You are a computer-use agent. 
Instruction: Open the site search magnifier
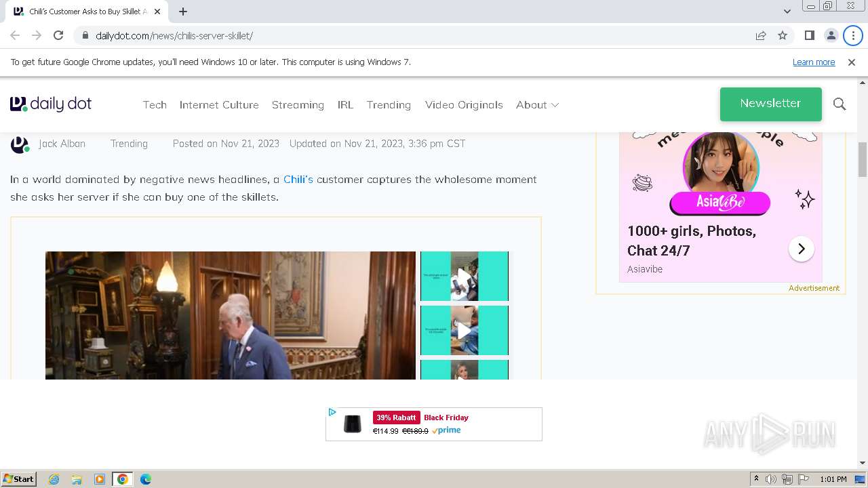(x=840, y=104)
